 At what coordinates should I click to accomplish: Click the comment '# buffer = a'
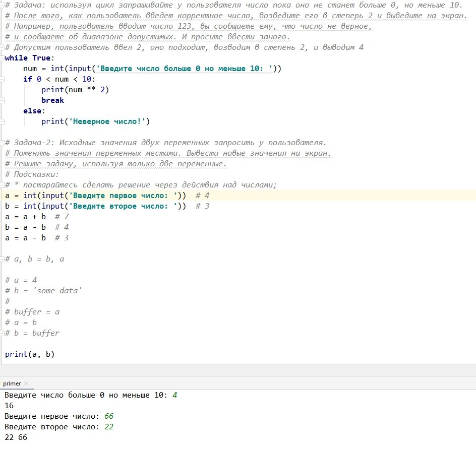tap(32, 312)
